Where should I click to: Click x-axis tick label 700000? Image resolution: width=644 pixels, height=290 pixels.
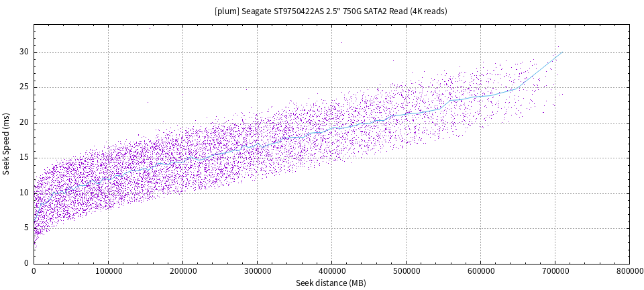tap(555, 271)
